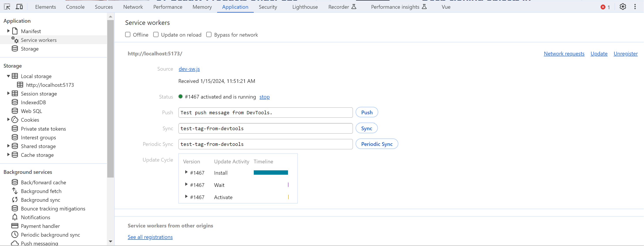Open DevTools settings gear
The image size is (644, 246).
(x=622, y=7)
